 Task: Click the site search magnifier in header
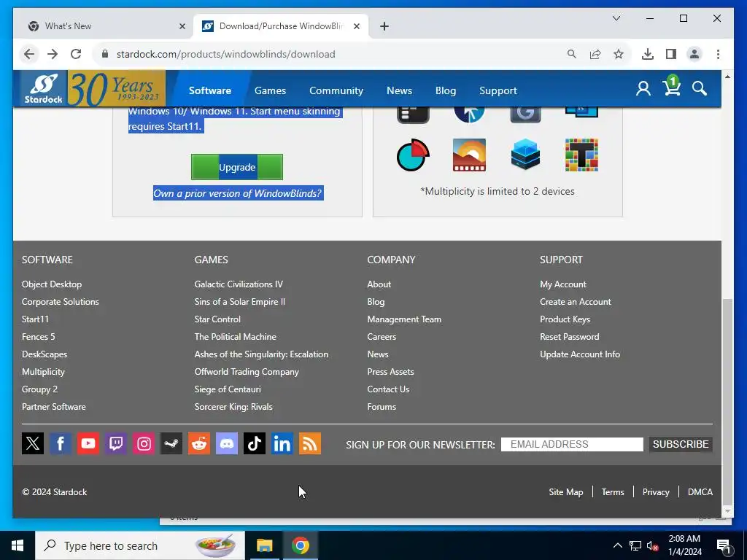pos(700,88)
